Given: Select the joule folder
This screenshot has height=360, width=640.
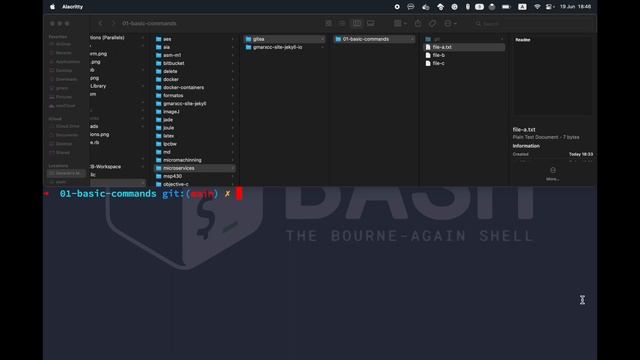Looking at the screenshot, I should (x=194, y=128).
